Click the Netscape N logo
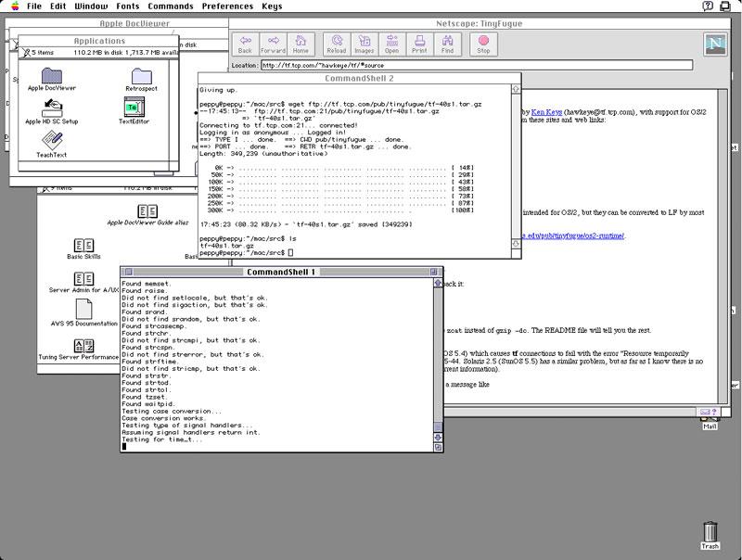 pyautogui.click(x=715, y=45)
